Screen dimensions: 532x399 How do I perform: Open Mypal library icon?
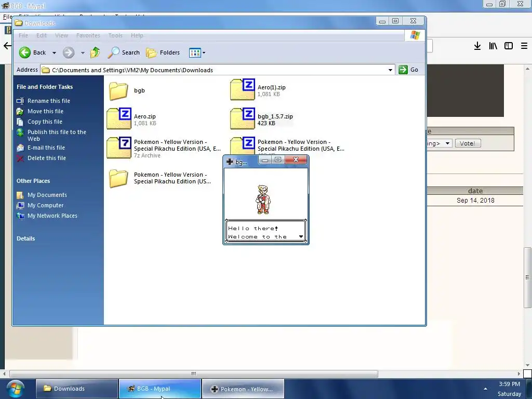tap(493, 46)
